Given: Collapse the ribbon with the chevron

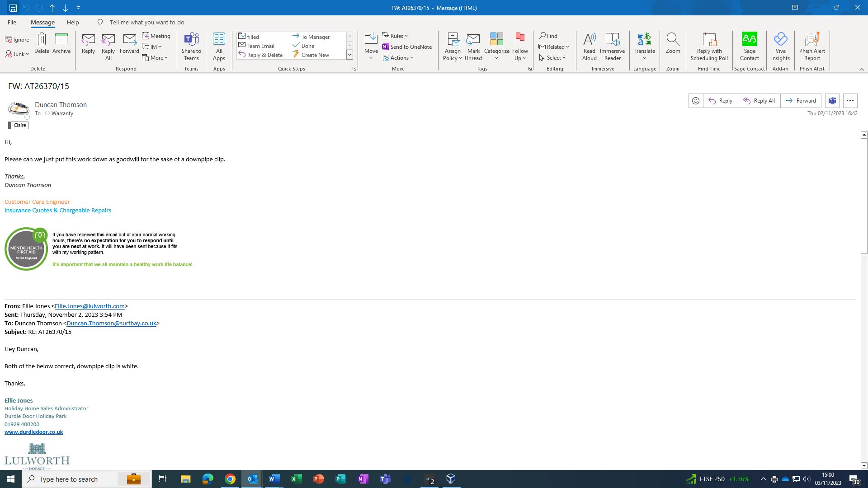Looking at the screenshot, I should click(x=862, y=69).
